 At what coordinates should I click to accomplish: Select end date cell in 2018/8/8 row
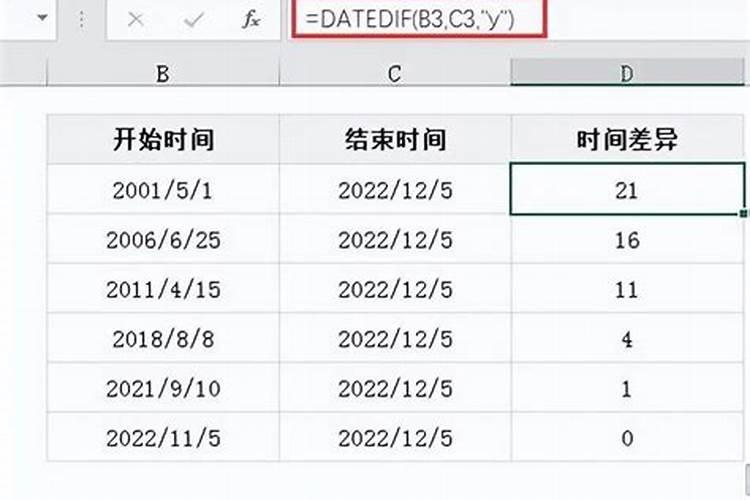(x=395, y=338)
